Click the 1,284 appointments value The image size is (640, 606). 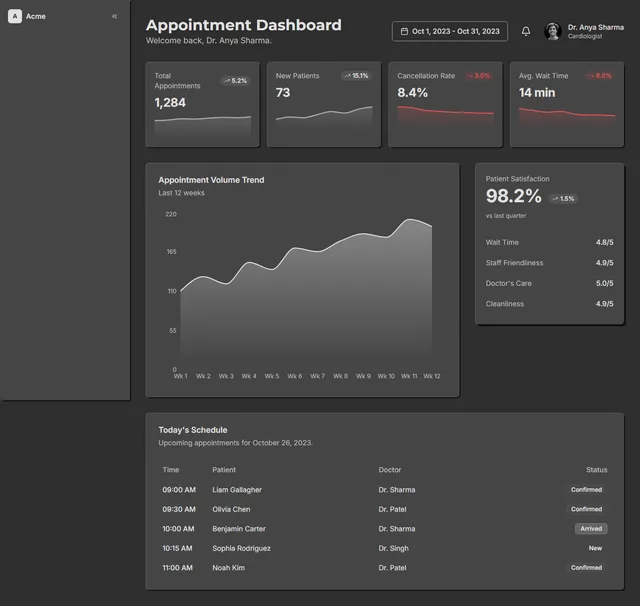[x=170, y=102]
